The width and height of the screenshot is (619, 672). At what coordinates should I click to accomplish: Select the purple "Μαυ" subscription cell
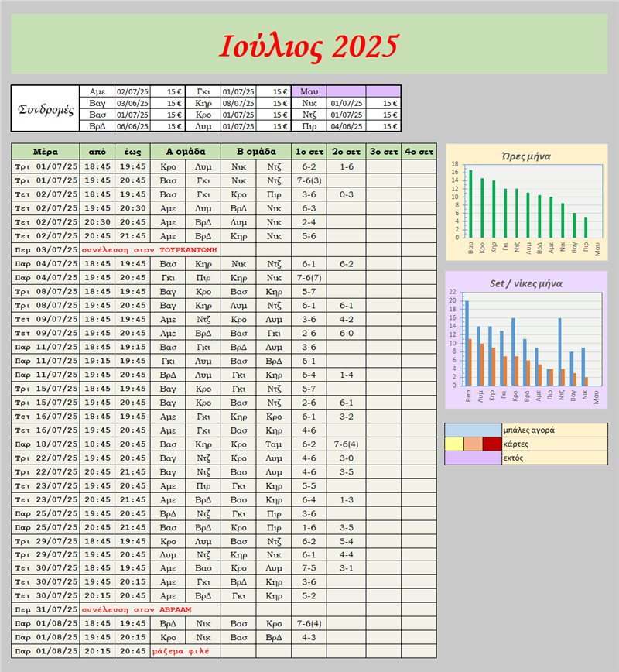pyautogui.click(x=309, y=91)
